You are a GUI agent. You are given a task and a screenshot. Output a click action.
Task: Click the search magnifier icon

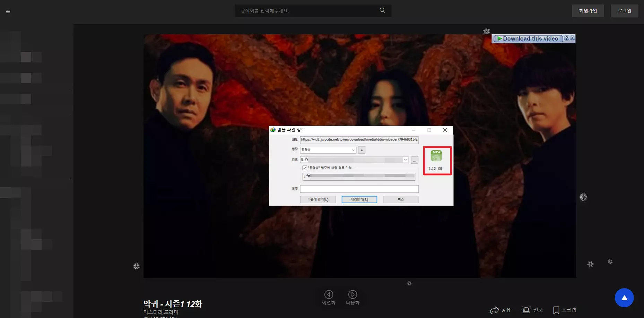(x=382, y=10)
